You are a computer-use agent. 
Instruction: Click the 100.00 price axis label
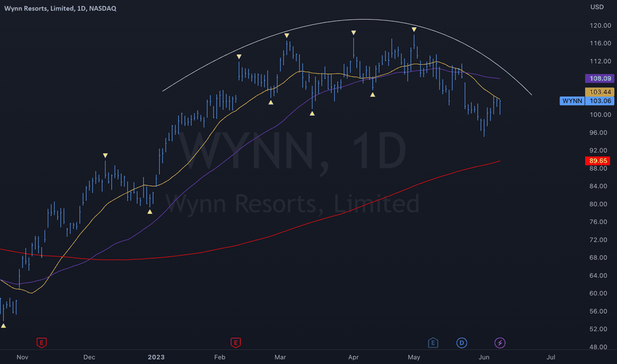pos(600,115)
